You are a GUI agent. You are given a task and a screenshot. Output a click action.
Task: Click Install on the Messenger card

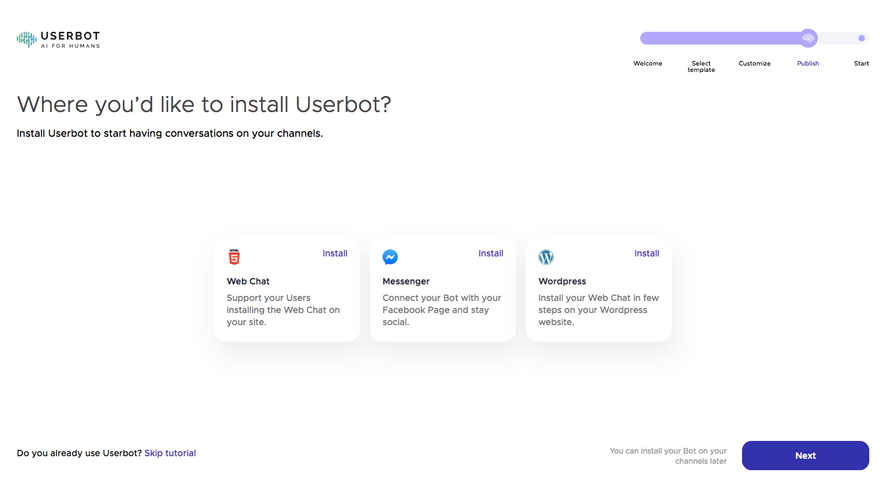click(x=490, y=254)
